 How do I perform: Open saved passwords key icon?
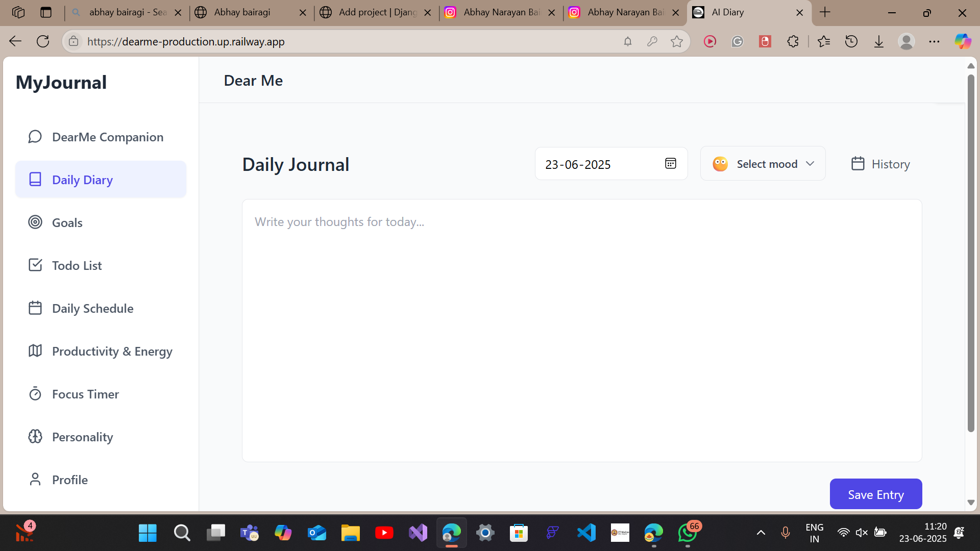tap(652, 41)
